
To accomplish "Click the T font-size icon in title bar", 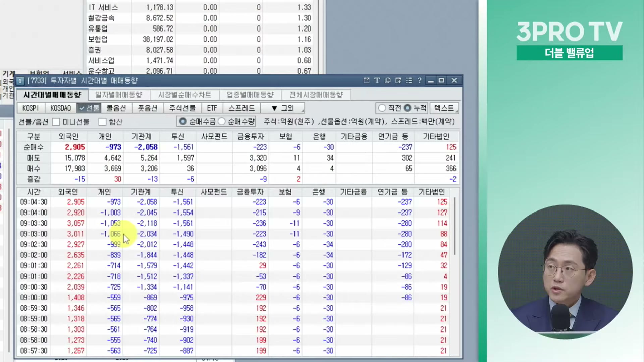I will [377, 81].
